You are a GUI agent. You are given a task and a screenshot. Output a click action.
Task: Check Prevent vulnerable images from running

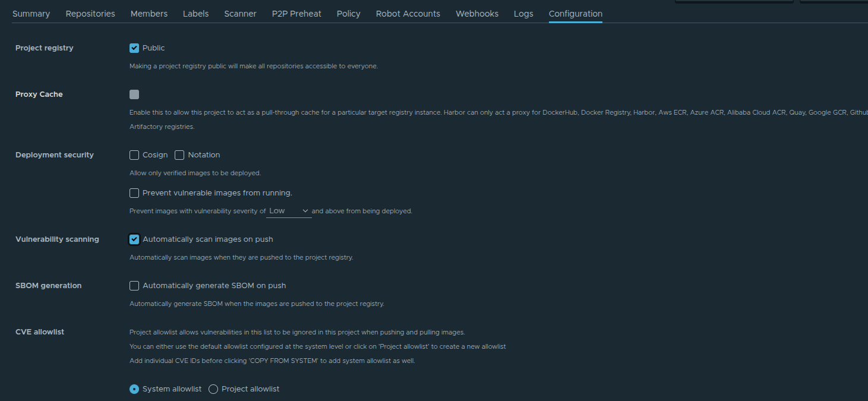tap(134, 192)
